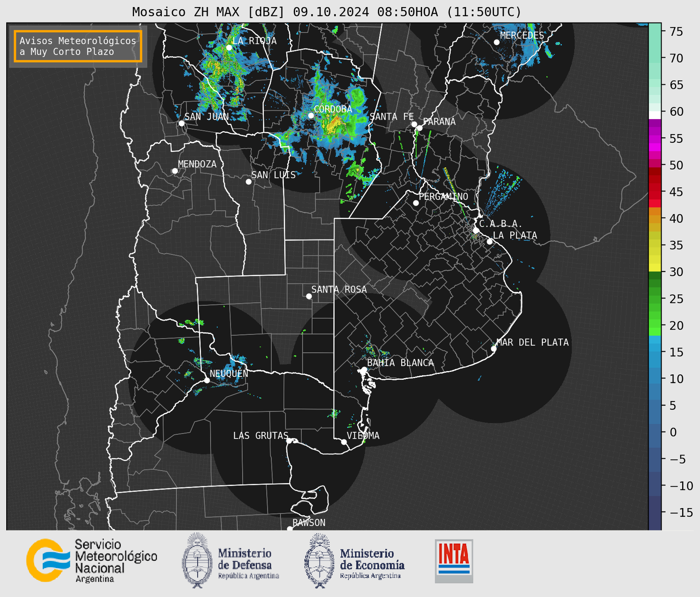
Task: Click the Ministerio de Defensa emblem
Action: (197, 560)
